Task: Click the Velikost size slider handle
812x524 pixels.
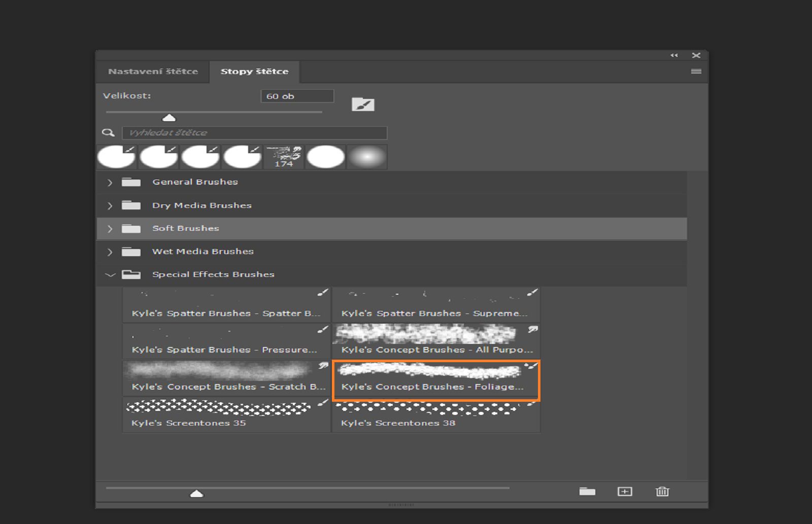Action: pos(168,118)
